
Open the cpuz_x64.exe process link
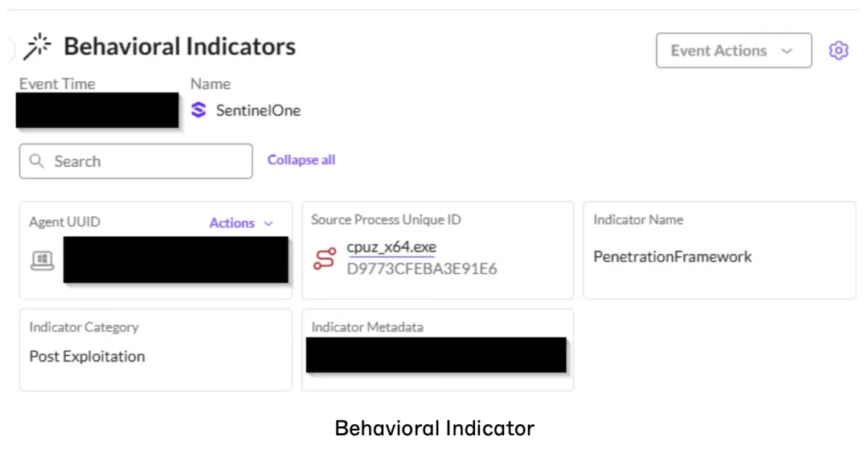point(391,247)
